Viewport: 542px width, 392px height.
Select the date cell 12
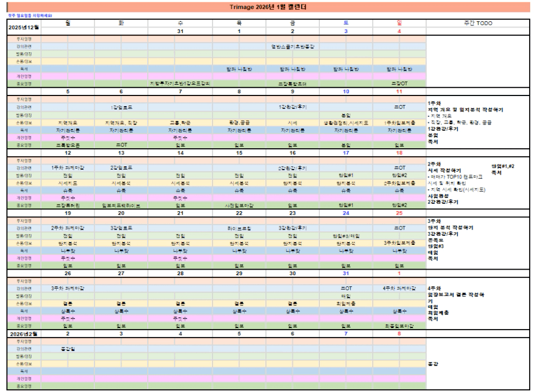pyautogui.click(x=67, y=153)
